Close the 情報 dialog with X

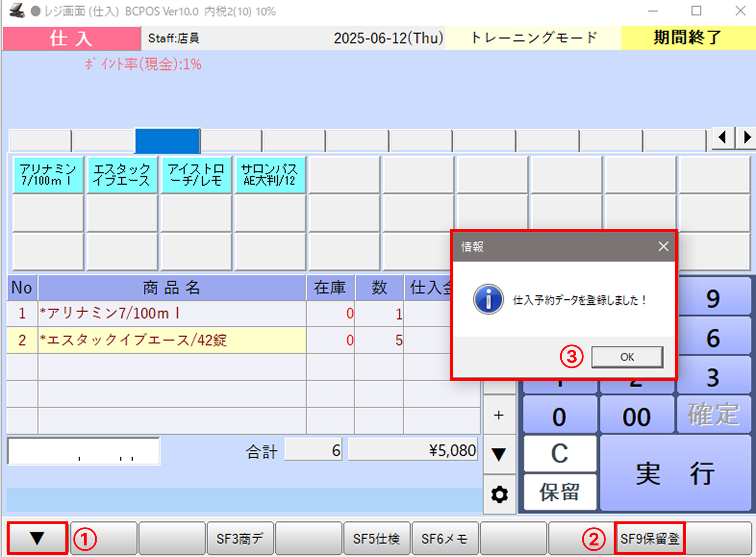pos(663,246)
